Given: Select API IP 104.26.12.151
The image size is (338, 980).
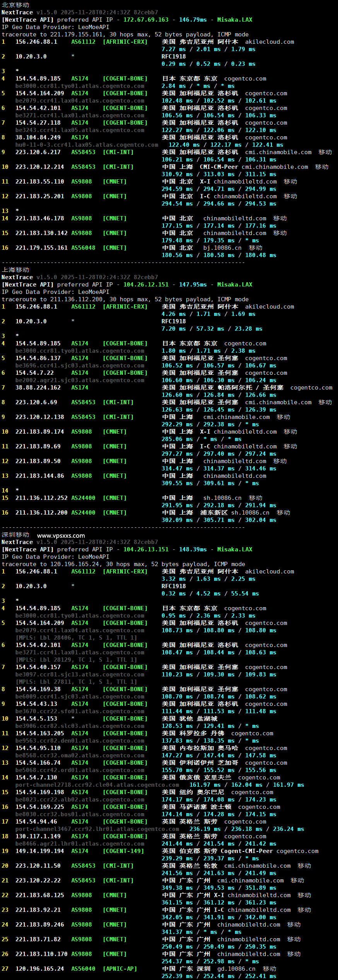Looking at the screenshot, I should coord(146,285).
